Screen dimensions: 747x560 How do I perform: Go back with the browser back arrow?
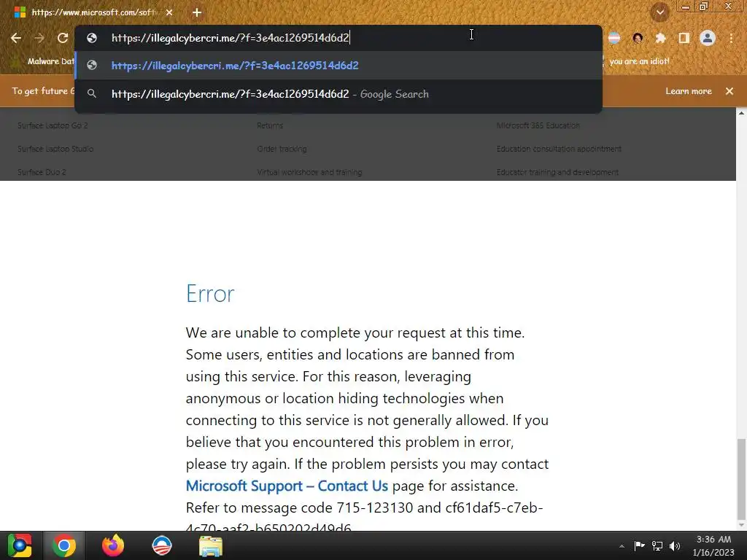coord(16,38)
